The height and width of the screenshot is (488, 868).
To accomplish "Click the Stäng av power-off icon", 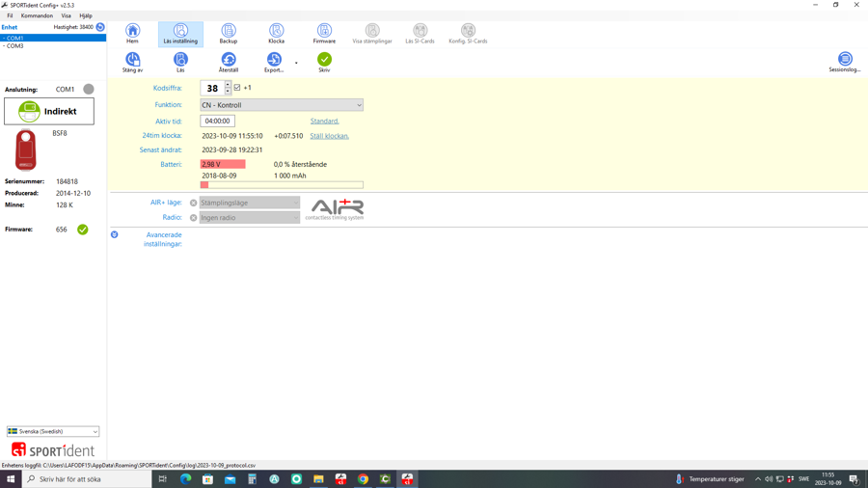I will pos(132,62).
